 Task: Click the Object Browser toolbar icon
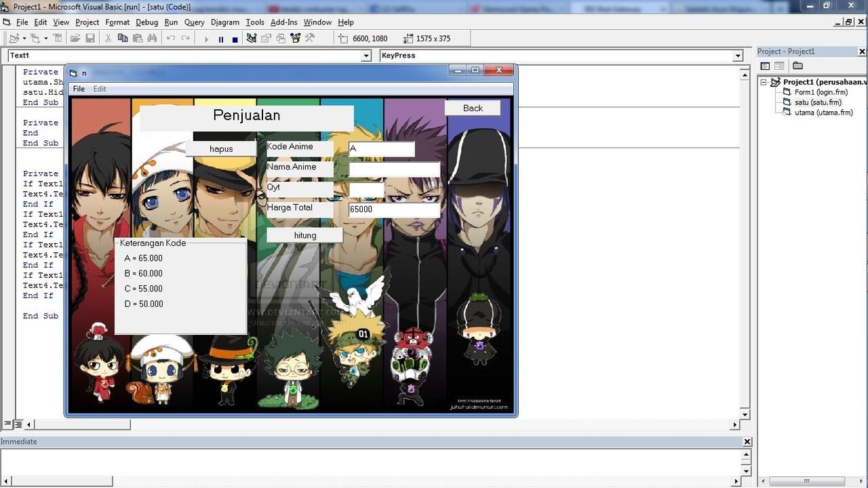[295, 39]
